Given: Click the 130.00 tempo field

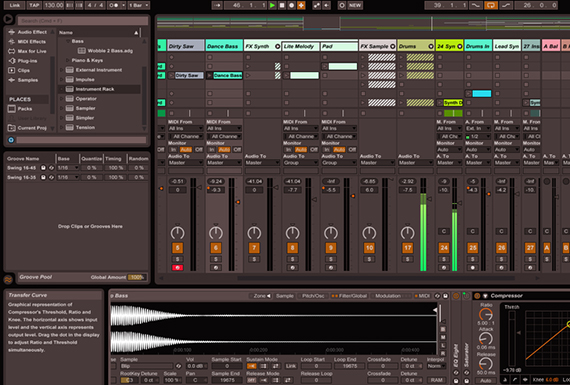Looking at the screenshot, I should (x=53, y=5).
